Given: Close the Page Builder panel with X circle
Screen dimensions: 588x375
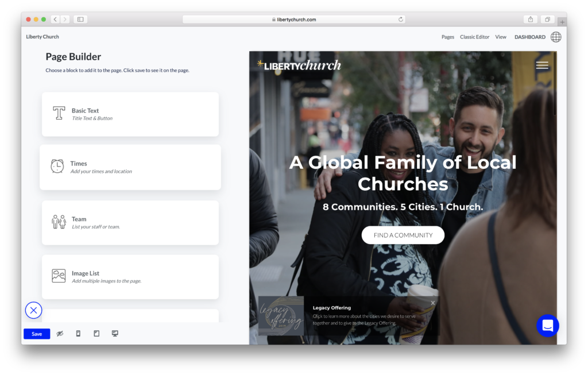Looking at the screenshot, I should pyautogui.click(x=33, y=310).
